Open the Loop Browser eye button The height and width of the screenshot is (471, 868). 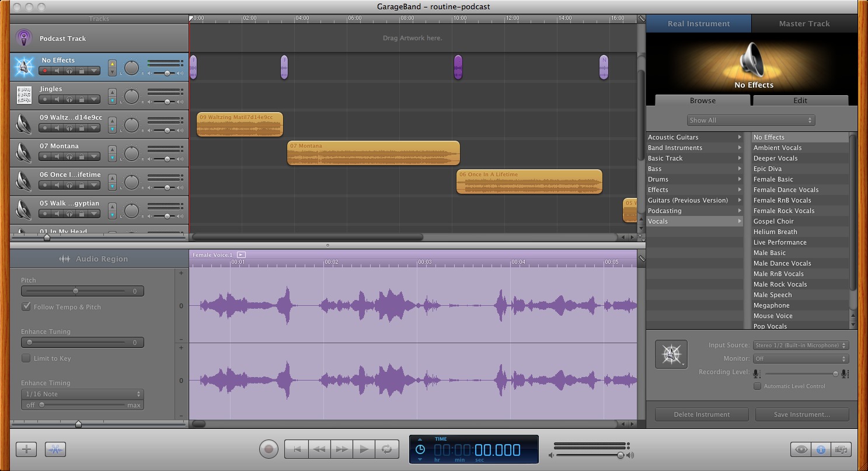click(801, 449)
